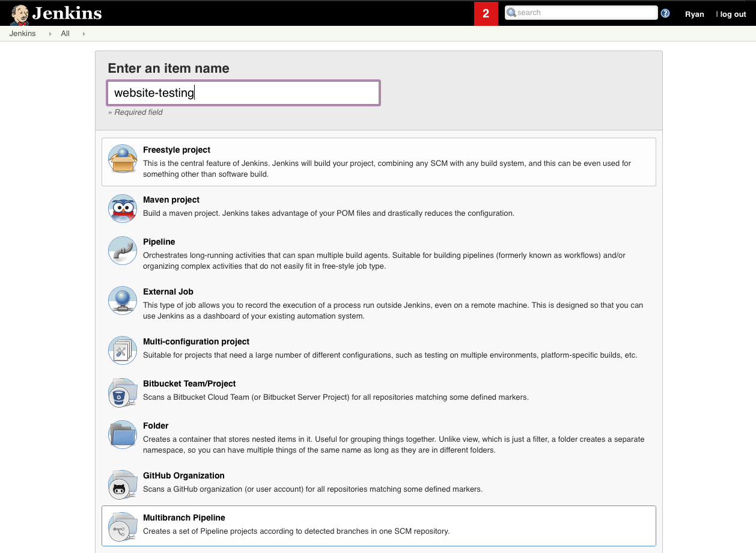
Task: Open the All breadcrumb link
Action: tap(66, 34)
